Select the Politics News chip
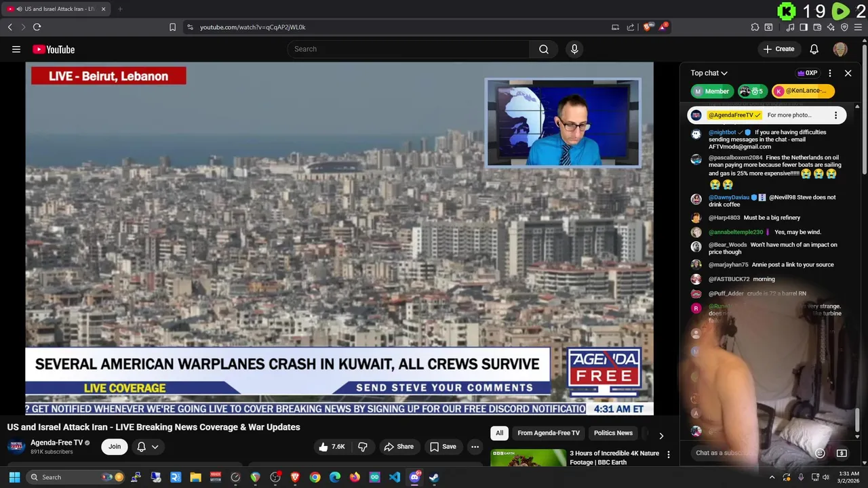868x488 pixels. 613,433
